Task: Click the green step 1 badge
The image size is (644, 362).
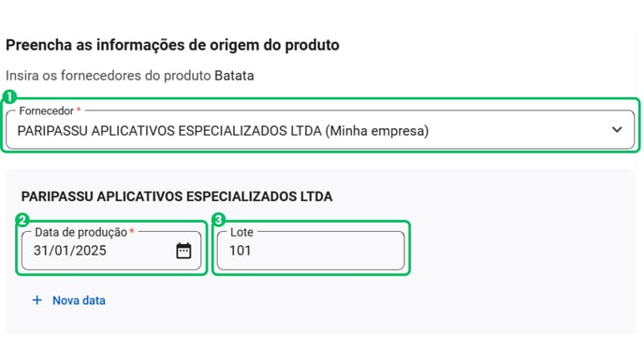Action: click(9, 97)
